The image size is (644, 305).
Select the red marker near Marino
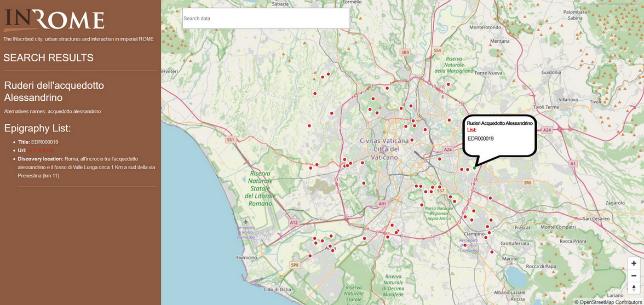click(492, 252)
